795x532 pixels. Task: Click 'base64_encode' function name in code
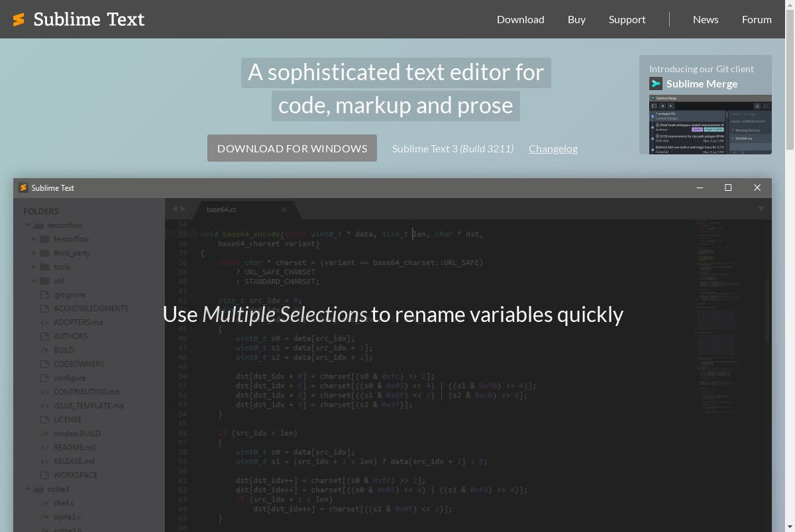251,234
